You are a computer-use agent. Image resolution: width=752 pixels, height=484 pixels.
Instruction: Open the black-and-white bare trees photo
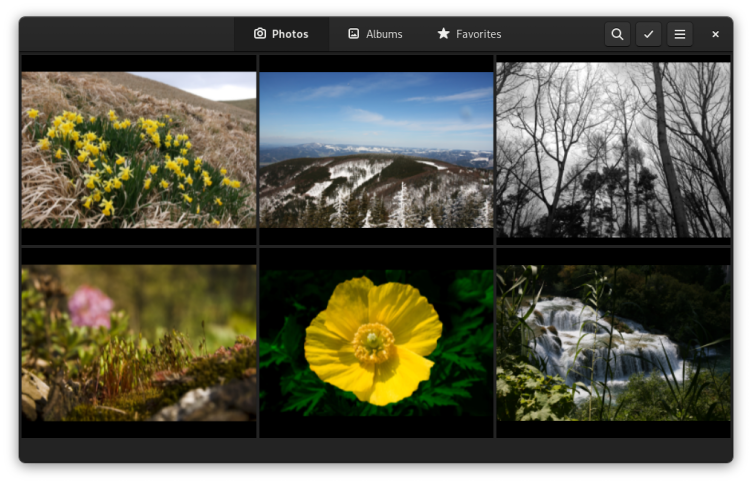click(x=613, y=149)
